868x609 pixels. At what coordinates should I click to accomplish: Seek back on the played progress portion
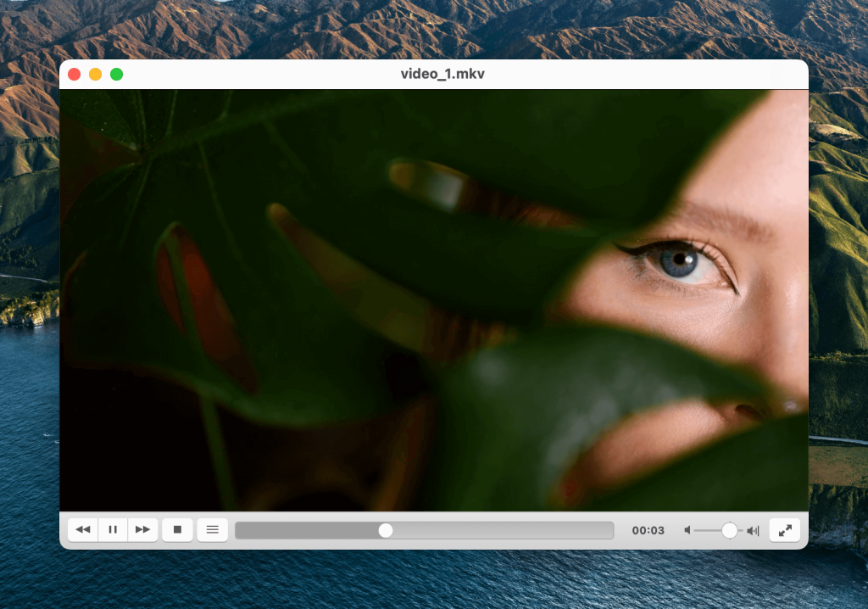pos(305,530)
